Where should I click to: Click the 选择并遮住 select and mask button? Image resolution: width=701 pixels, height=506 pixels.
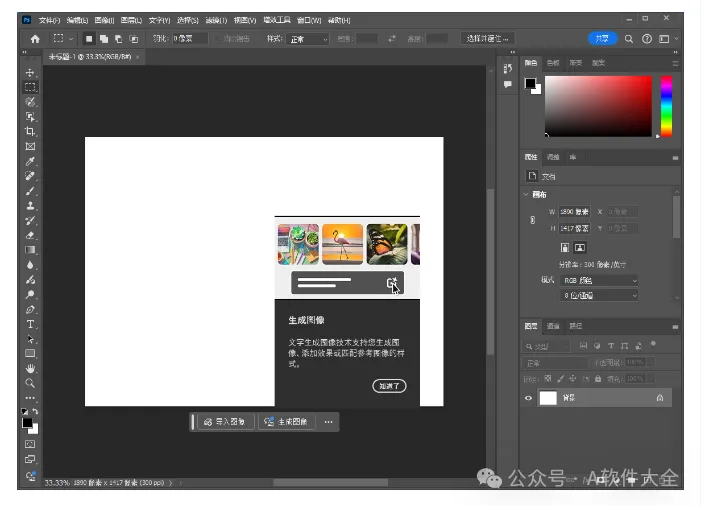(x=487, y=39)
